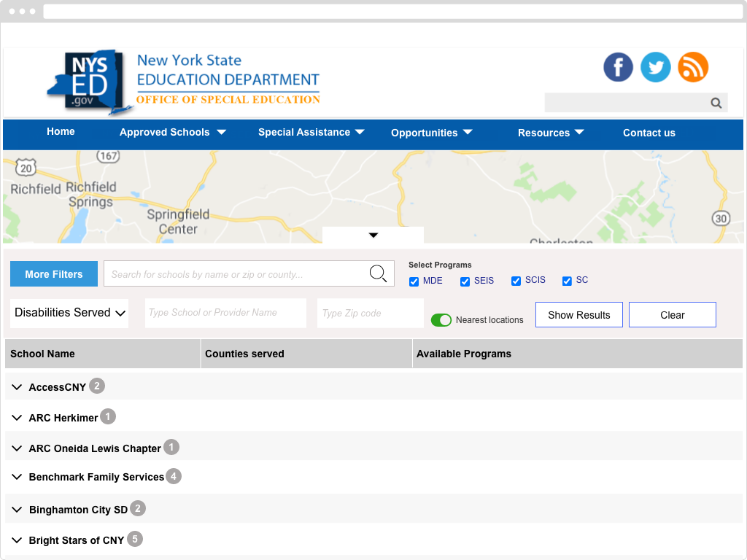Open the RSS feed icon

(693, 67)
